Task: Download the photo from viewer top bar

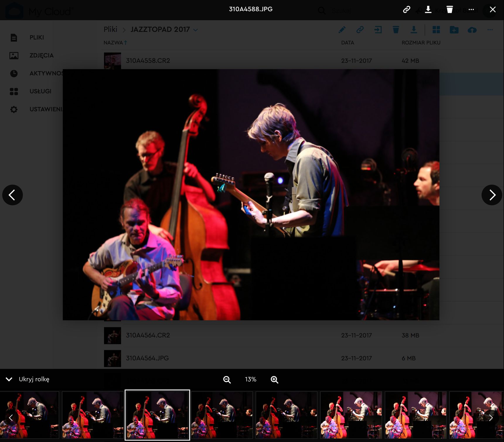Action: (x=428, y=10)
